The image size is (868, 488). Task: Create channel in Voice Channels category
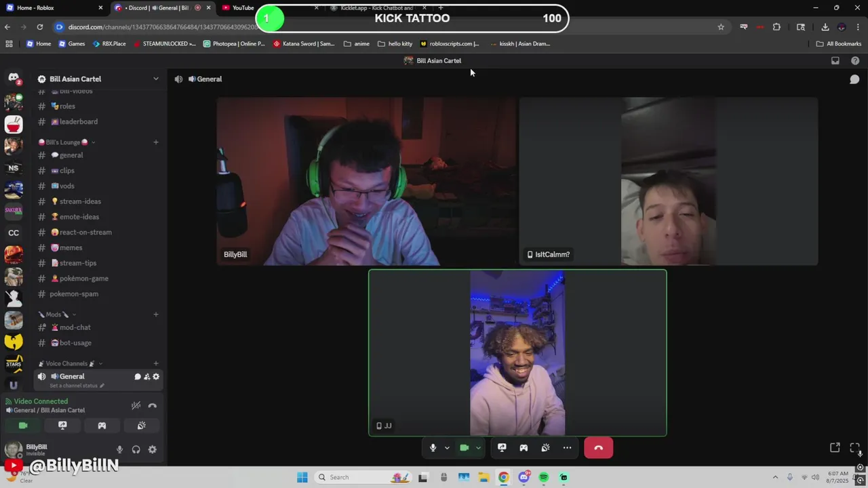[156, 364]
